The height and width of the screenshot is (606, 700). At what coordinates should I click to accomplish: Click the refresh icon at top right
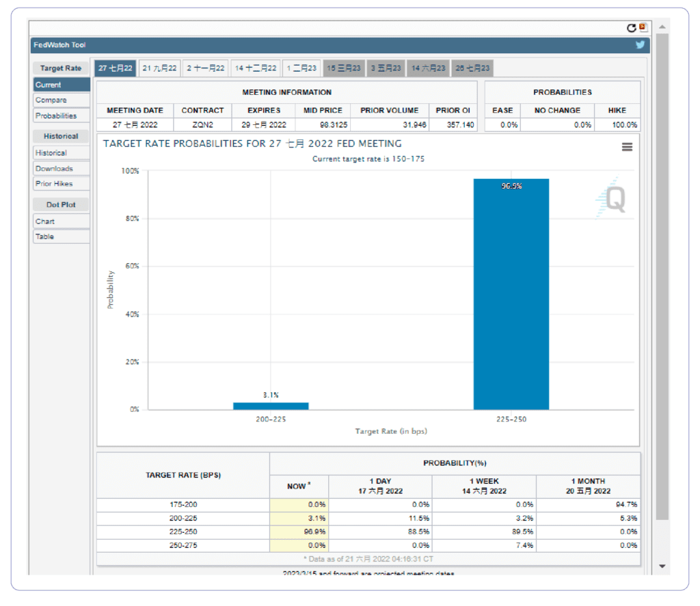pos(631,29)
